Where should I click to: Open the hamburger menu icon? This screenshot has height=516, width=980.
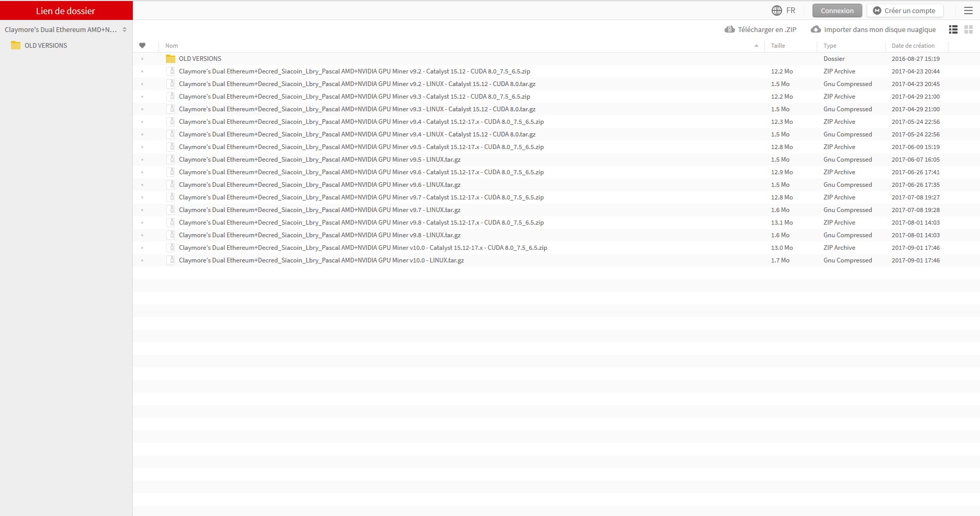tap(968, 10)
